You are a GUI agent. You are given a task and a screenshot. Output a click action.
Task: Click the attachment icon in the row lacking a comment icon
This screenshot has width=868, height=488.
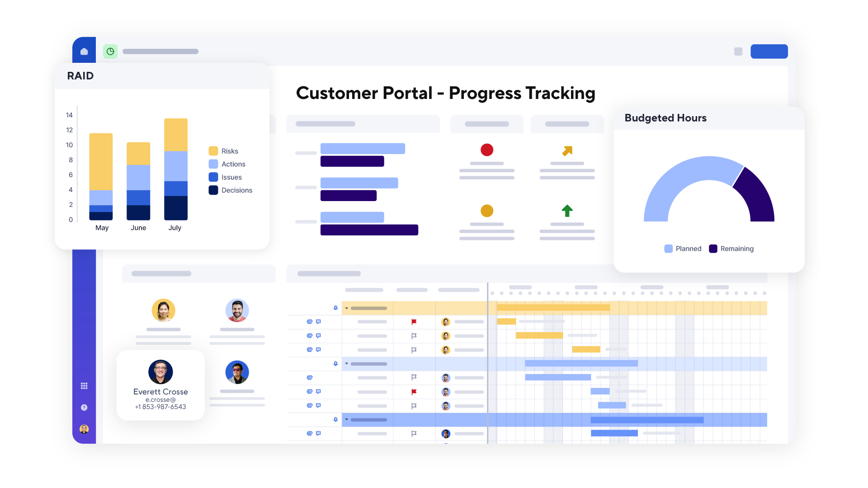click(310, 377)
